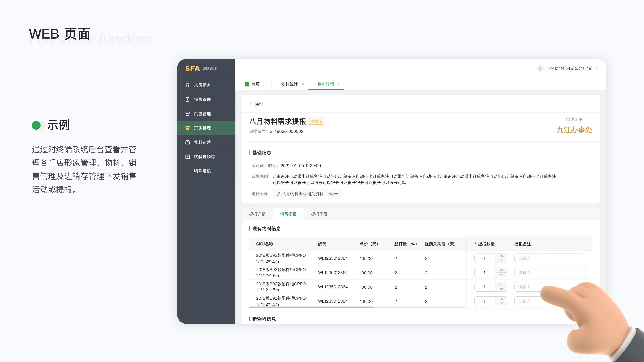Close the 物料统计 tab

click(303, 84)
